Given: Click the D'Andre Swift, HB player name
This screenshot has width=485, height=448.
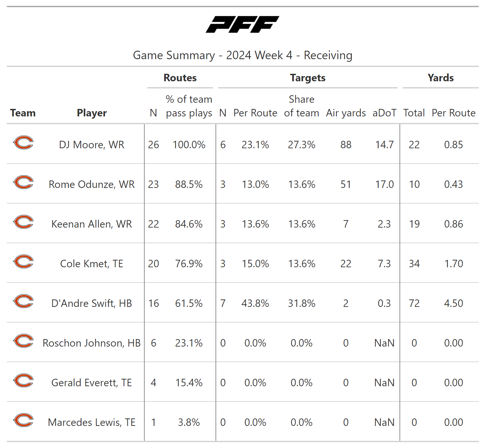Looking at the screenshot, I should (x=92, y=303).
